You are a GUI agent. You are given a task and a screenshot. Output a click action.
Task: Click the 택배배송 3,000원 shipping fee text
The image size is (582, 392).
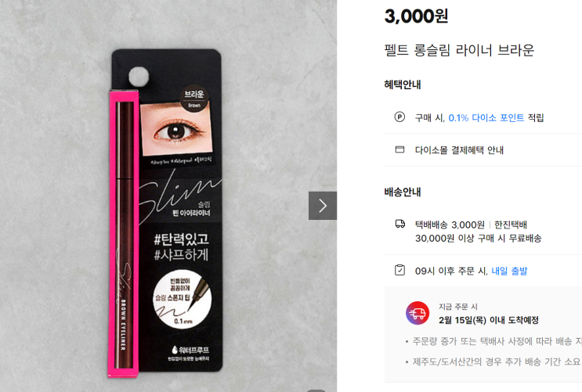click(x=450, y=225)
